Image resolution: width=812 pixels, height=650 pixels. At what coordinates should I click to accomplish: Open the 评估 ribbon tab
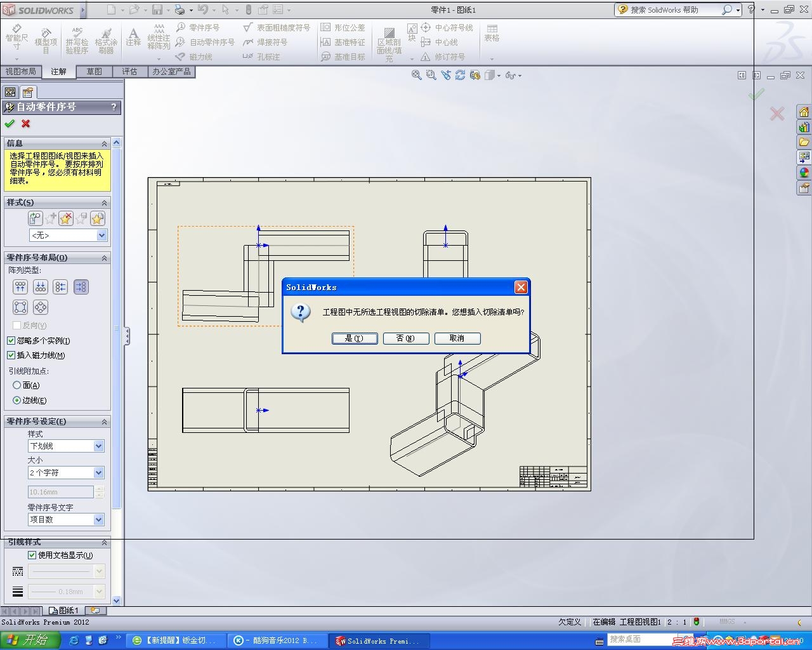pos(130,72)
